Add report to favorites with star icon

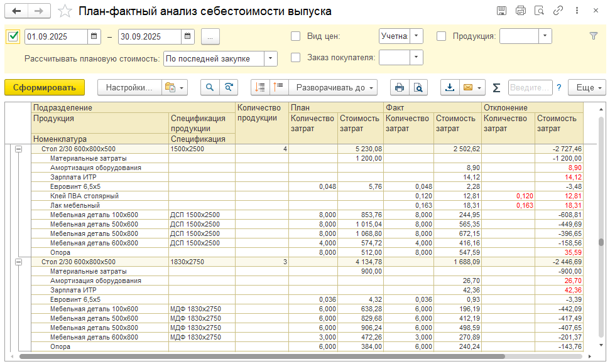pyautogui.click(x=65, y=11)
